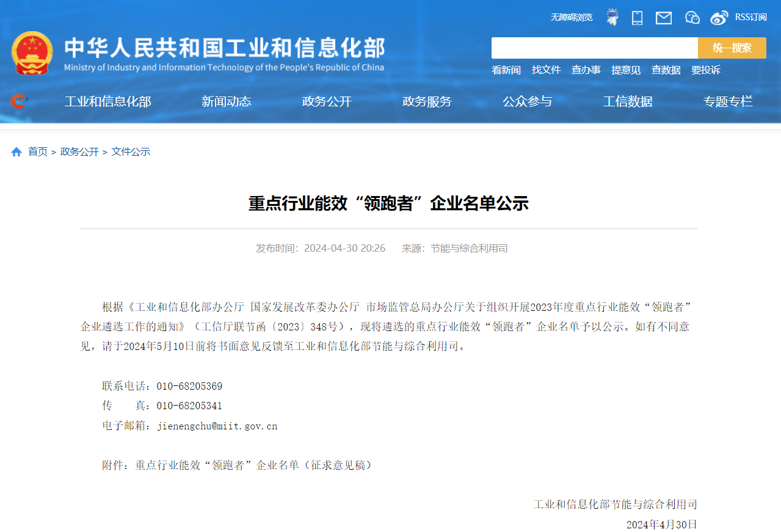Open the mobile phone version icon
The height and width of the screenshot is (532, 781).
[x=637, y=18]
